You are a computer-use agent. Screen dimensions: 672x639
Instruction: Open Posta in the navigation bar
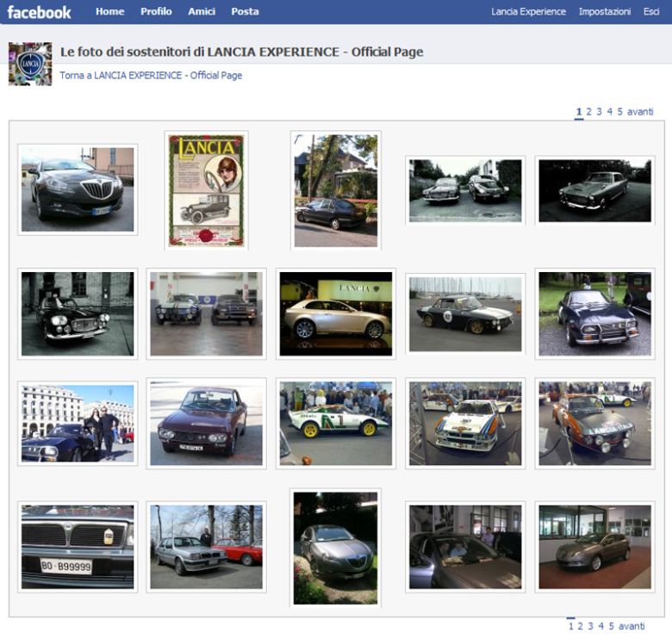pyautogui.click(x=245, y=11)
